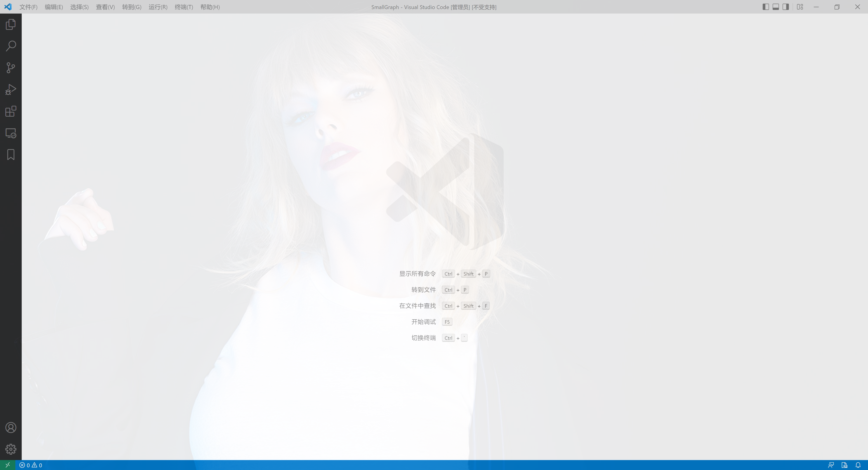Click the errors and warnings status item
The width and height of the screenshot is (868, 470).
click(31, 465)
